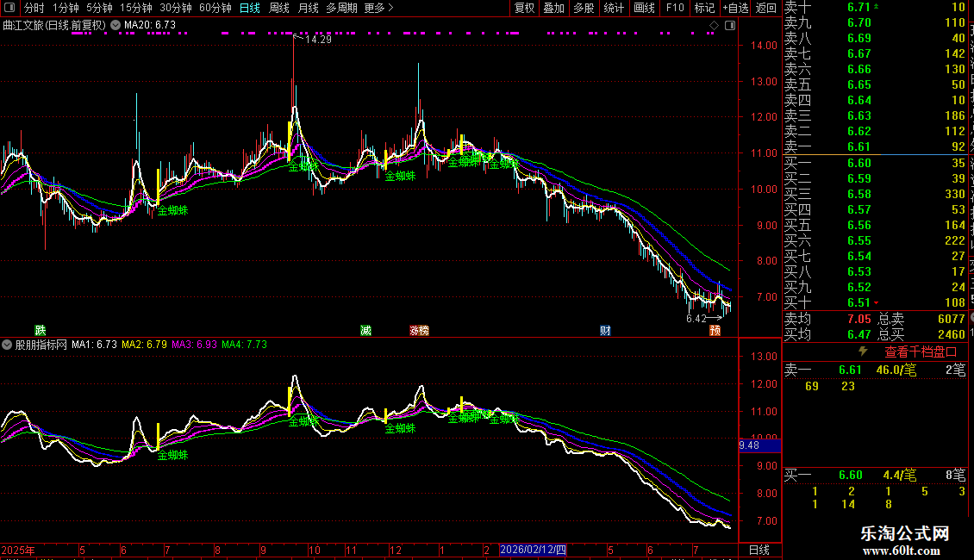
Task: Click the orange 预 event marker
Action: (x=715, y=330)
